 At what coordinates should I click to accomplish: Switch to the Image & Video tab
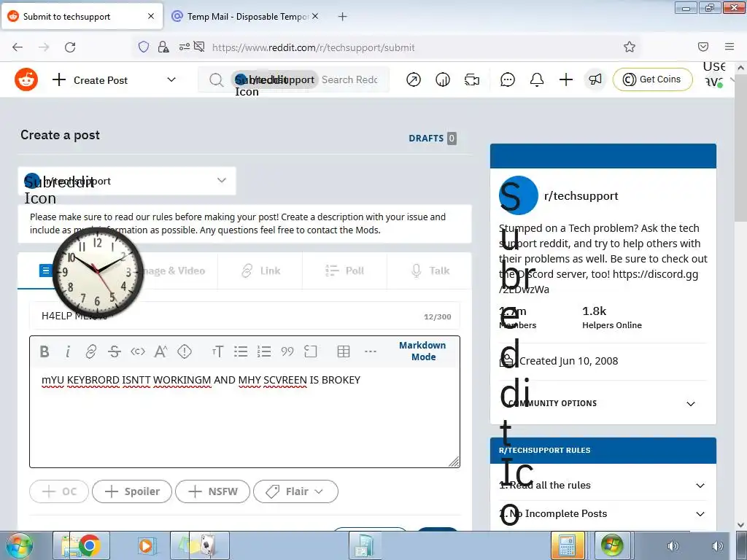coord(174,271)
